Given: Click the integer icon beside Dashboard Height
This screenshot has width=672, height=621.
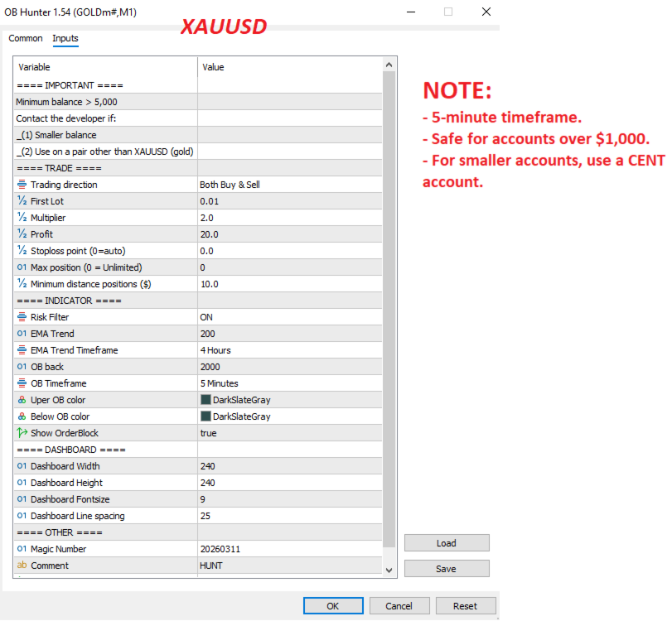Looking at the screenshot, I should 22,483.
